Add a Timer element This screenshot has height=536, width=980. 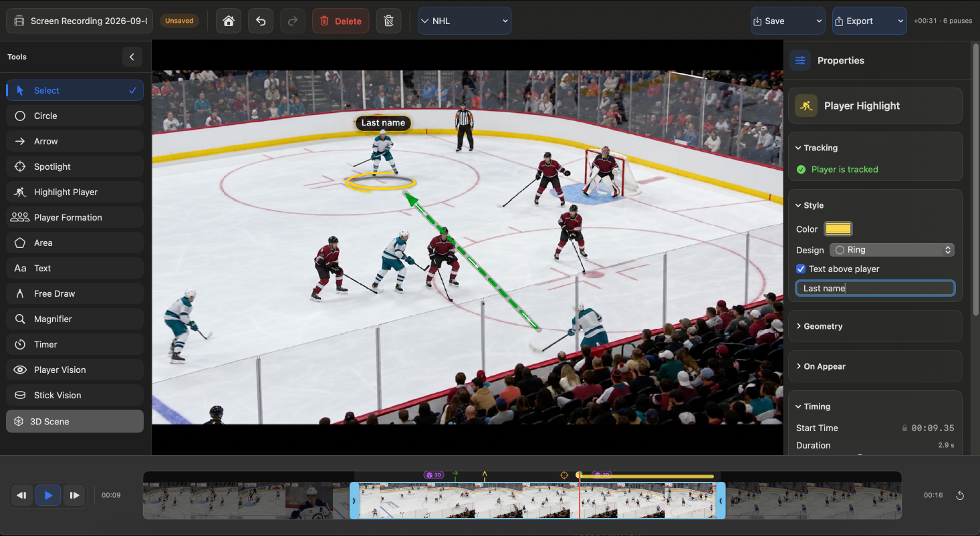pos(75,344)
